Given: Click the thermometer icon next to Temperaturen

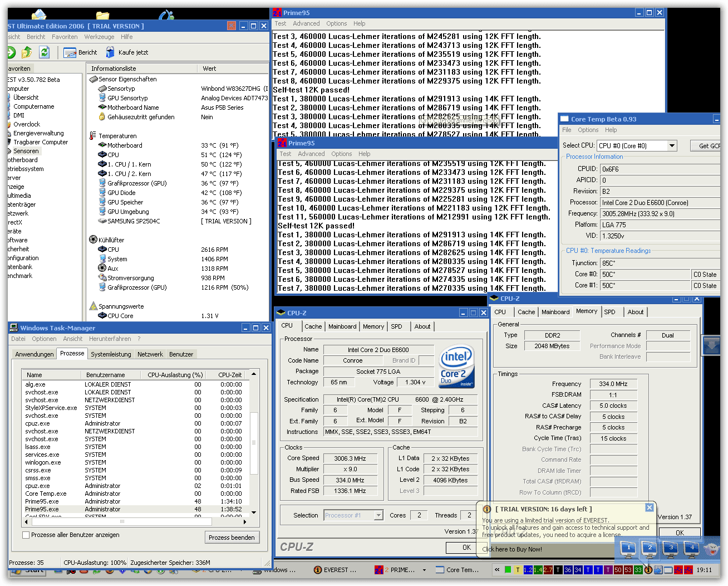Looking at the screenshot, I should click(93, 136).
